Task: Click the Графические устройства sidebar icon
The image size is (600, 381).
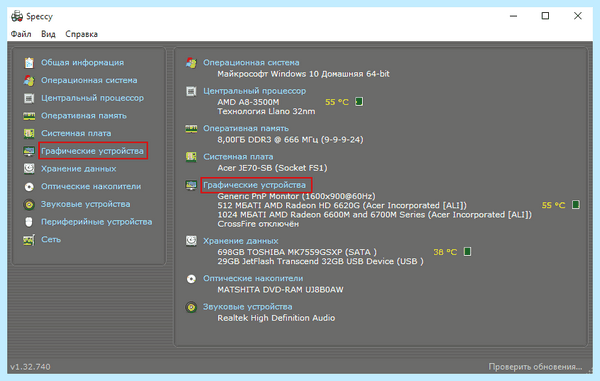Action: click(29, 151)
